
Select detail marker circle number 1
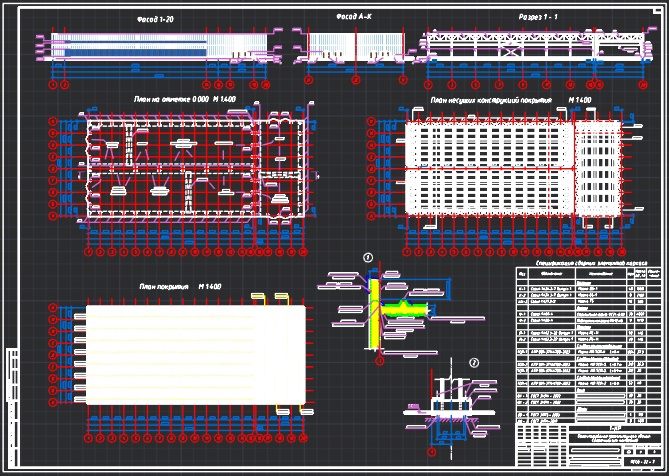click(x=367, y=258)
